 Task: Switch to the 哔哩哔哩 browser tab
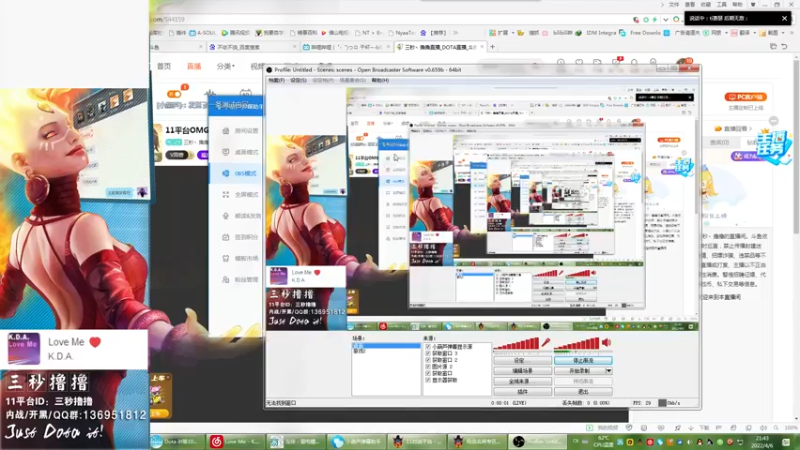pos(346,47)
